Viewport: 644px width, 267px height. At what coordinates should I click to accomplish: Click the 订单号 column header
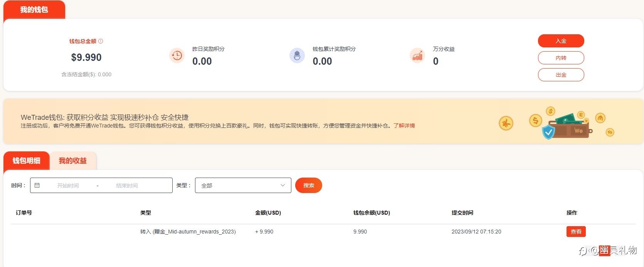point(24,213)
